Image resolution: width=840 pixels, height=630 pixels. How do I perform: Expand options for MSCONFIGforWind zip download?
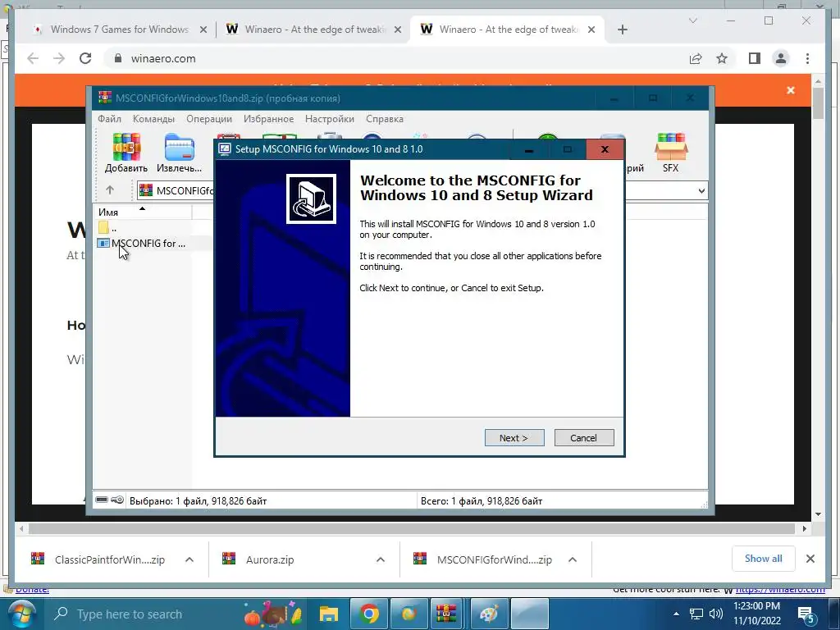point(572,559)
